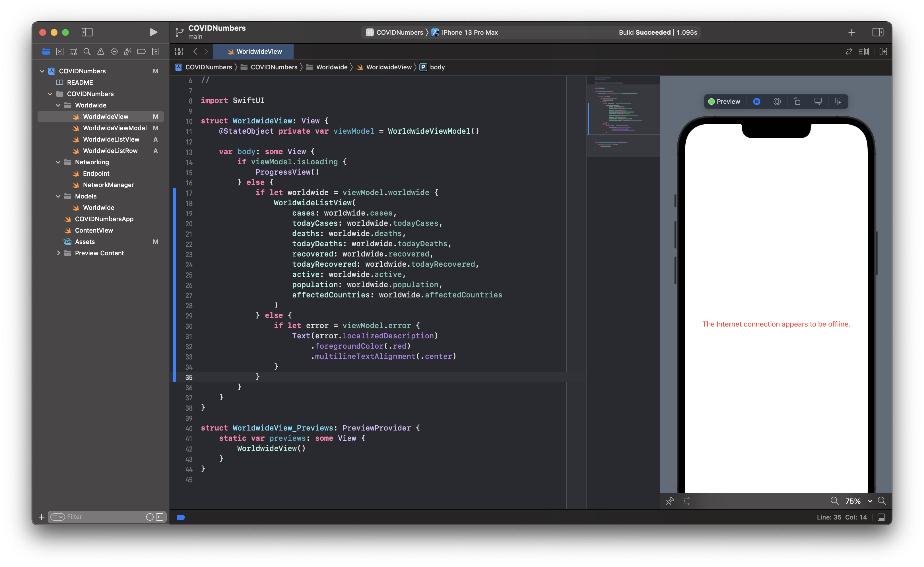The image size is (924, 567).
Task: Pin the preview with the pin icon
Action: point(670,501)
